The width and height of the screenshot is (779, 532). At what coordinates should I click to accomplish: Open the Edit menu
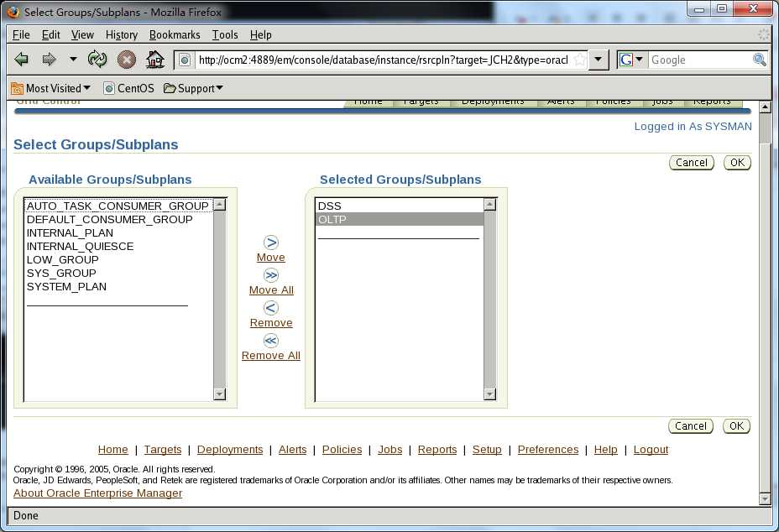(x=50, y=34)
